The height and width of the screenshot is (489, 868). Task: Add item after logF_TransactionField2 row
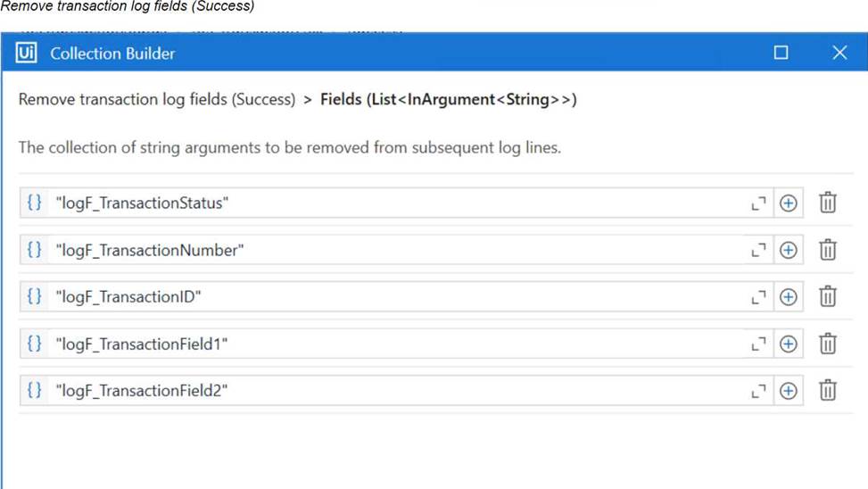(789, 391)
